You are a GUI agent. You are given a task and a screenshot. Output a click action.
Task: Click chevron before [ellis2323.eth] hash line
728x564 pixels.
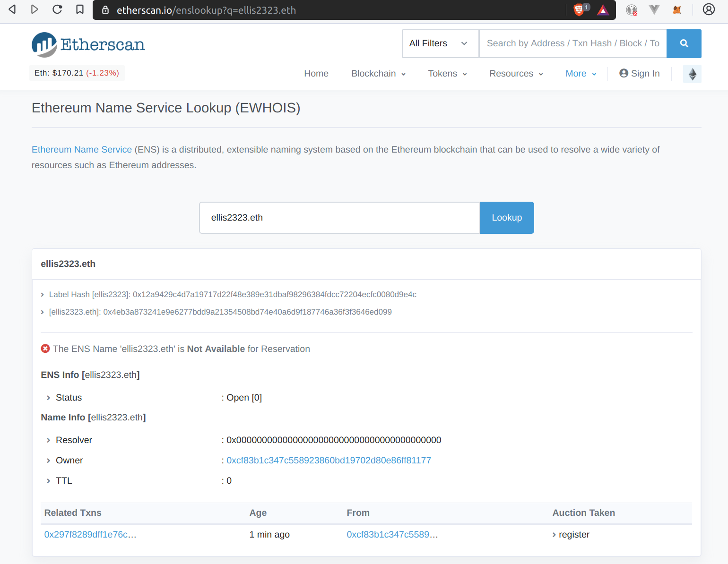click(x=43, y=312)
